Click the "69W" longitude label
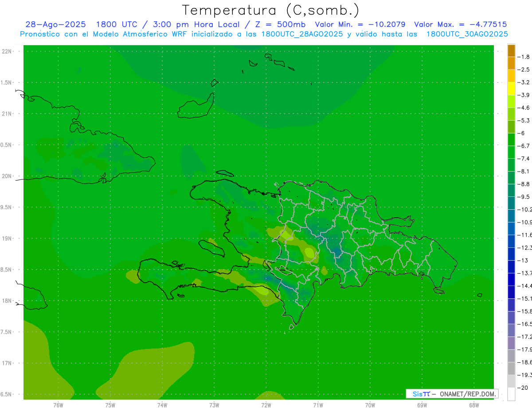Image resolution: width=532 pixels, height=411 pixels. tap(422, 405)
